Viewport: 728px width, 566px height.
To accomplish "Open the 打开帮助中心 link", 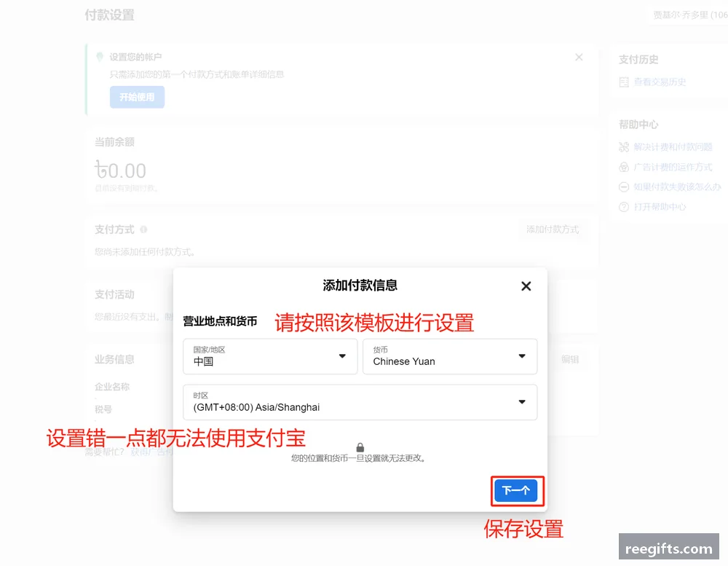I will click(660, 207).
